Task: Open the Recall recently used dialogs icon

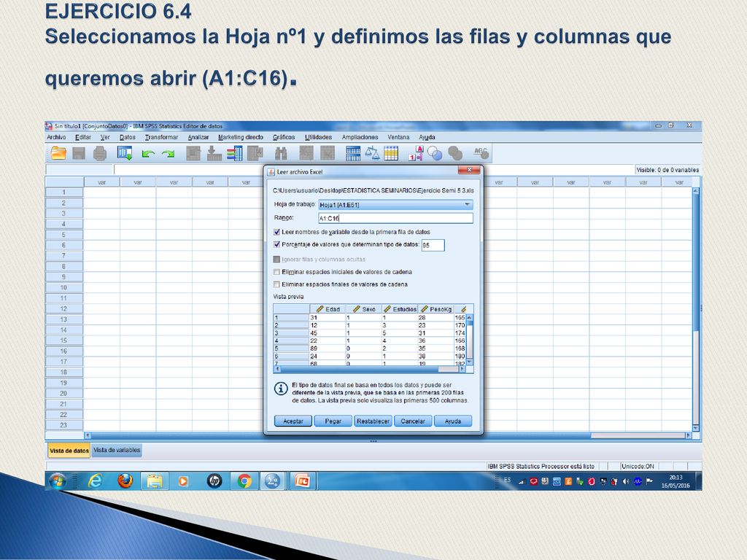Action: pyautogui.click(x=125, y=153)
